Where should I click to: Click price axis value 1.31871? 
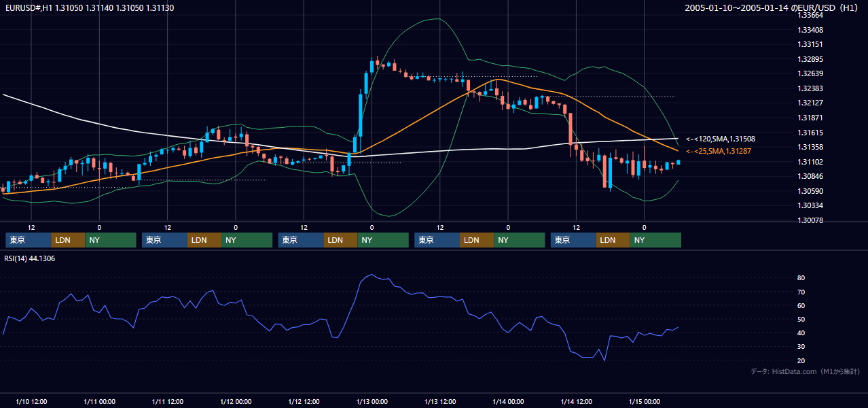(x=810, y=118)
